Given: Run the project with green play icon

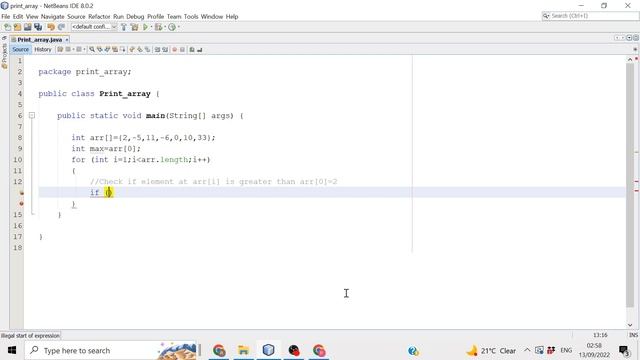Looking at the screenshot, I should coord(145,27).
